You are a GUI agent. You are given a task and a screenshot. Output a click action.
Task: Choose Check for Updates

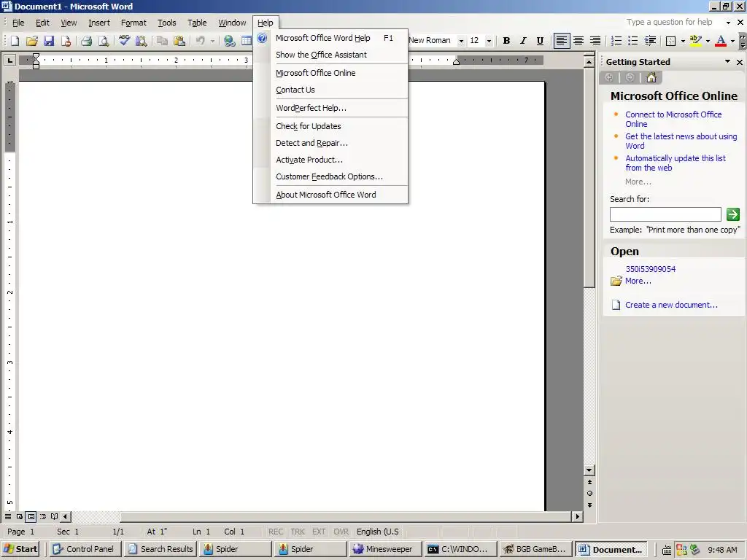click(x=330, y=126)
